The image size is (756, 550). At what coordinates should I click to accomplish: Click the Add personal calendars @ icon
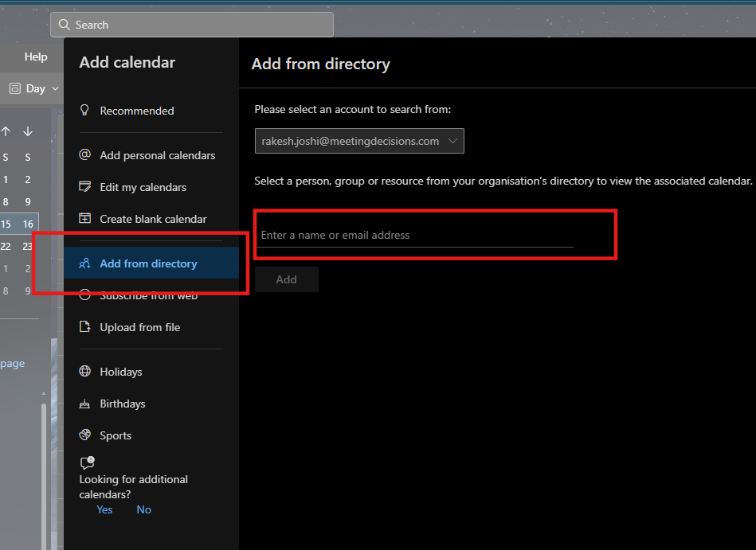pos(85,154)
